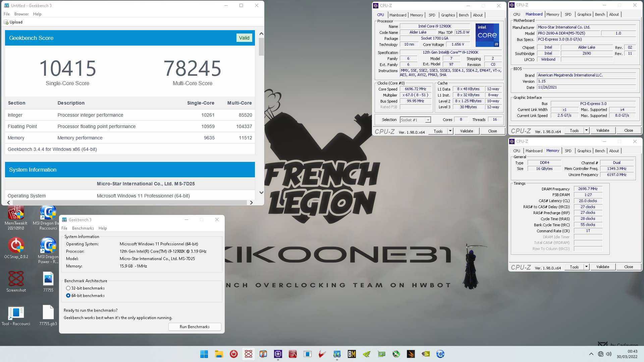The height and width of the screenshot is (362, 644).
Task: Click the Run Benchmarks button
Action: click(x=195, y=326)
